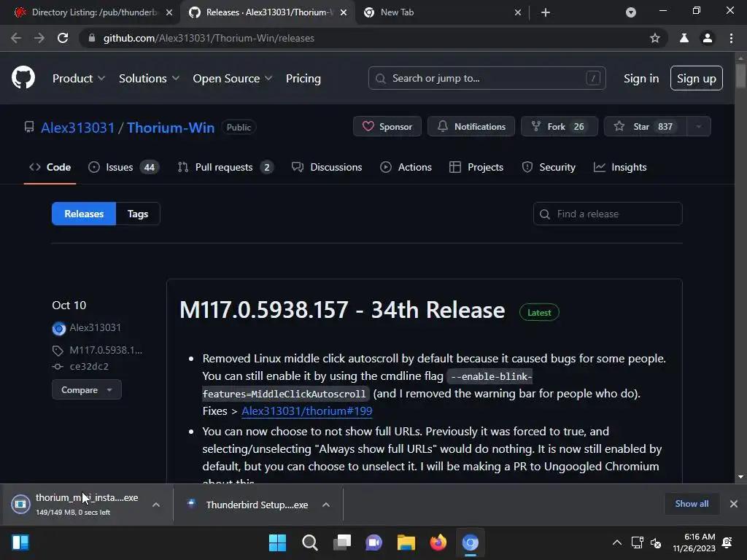The height and width of the screenshot is (560, 747).
Task: Expand the Product menu
Action: 79,78
